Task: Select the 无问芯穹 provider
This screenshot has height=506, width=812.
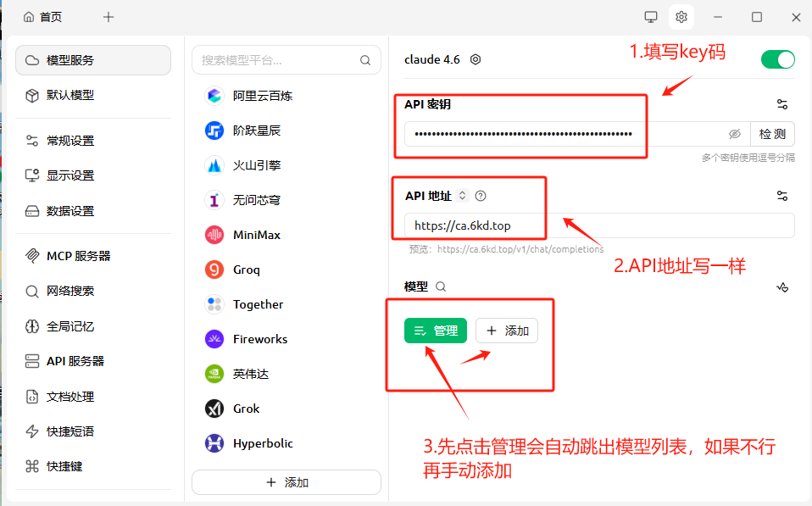Action: [286, 200]
